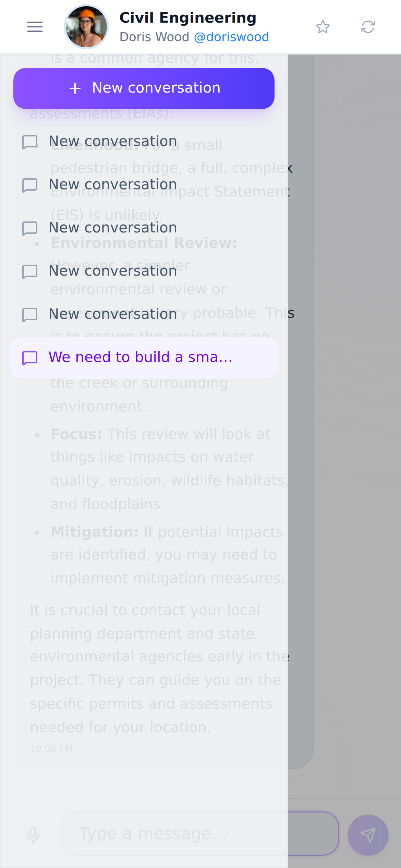Screen dimensions: 401x868
Task: Select the first New conversation entry
Action: tap(144, 142)
